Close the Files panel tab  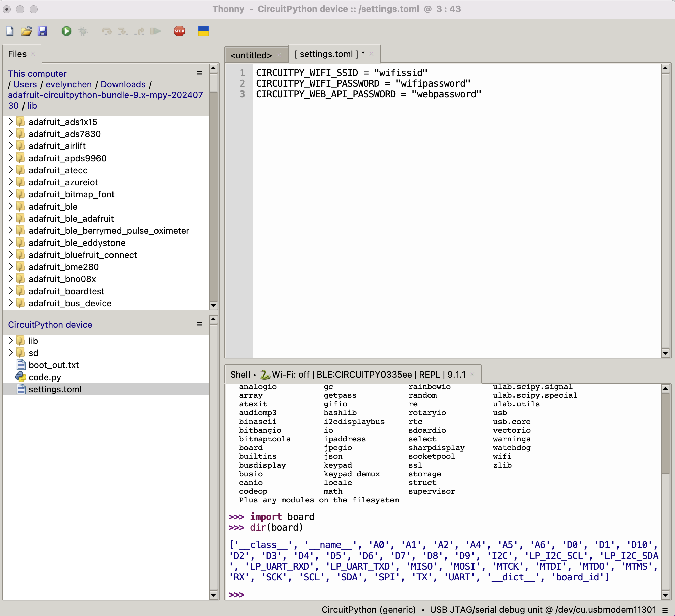[33, 54]
